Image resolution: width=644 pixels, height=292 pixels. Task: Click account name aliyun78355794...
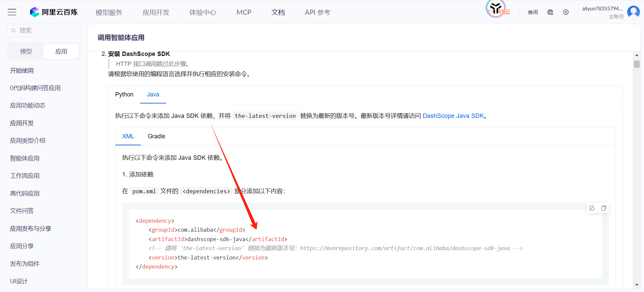(x=602, y=9)
